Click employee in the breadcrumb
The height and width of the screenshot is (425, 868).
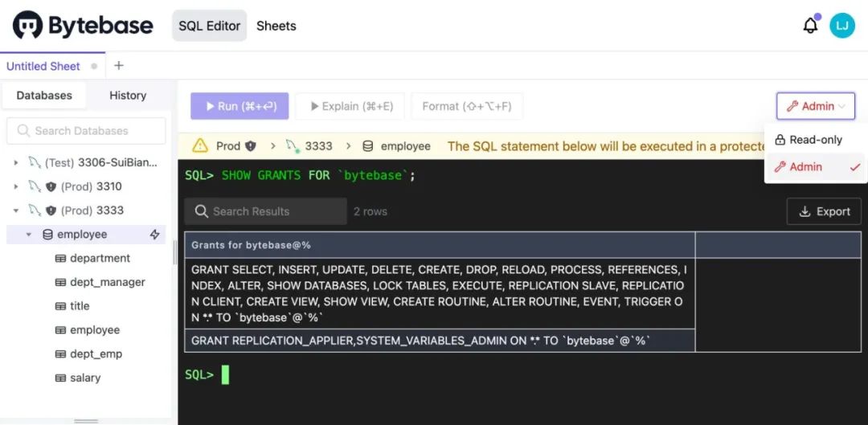(x=406, y=146)
